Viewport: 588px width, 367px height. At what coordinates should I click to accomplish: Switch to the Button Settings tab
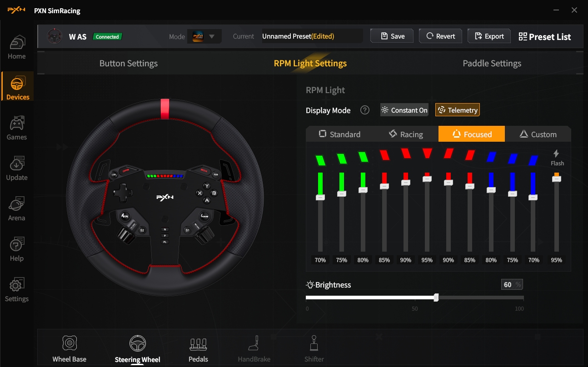pos(129,64)
